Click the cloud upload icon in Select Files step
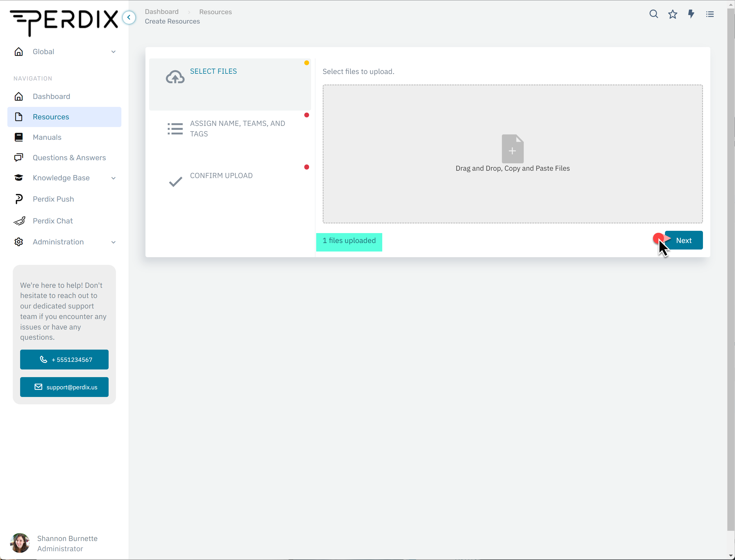Screen dimensions: 735x560 click(175, 77)
